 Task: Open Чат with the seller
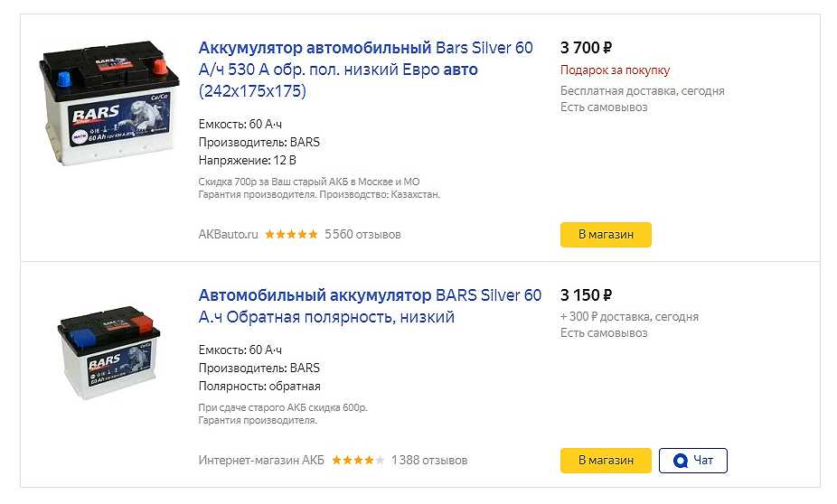pyautogui.click(x=692, y=461)
